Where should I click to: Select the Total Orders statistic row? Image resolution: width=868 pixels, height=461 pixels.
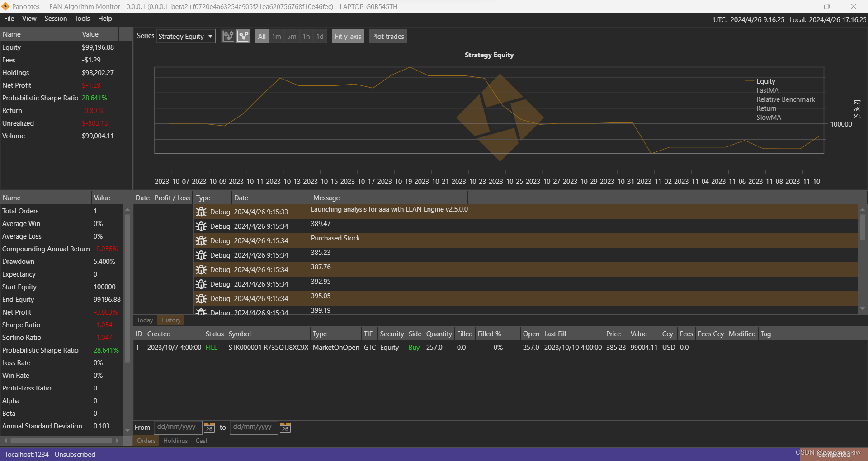61,211
